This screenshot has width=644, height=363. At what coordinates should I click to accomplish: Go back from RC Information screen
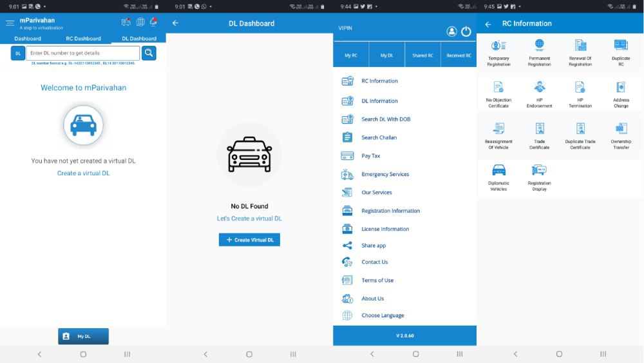point(488,25)
